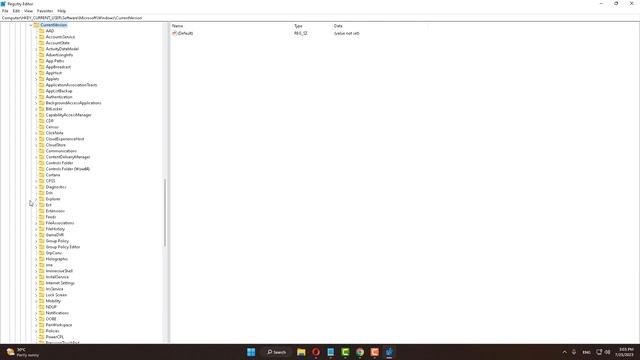The image size is (640, 360).
Task: Expand the ActivityDataModel key
Action: coord(36,49)
